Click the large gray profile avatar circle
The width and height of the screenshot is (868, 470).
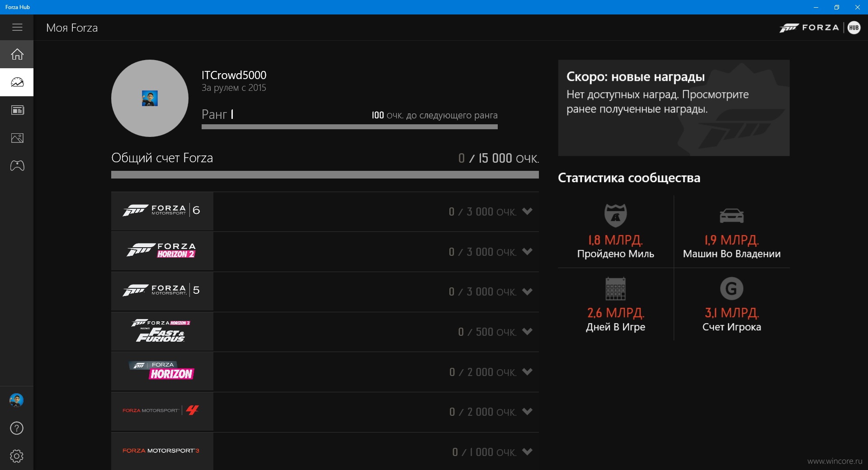coord(150,99)
